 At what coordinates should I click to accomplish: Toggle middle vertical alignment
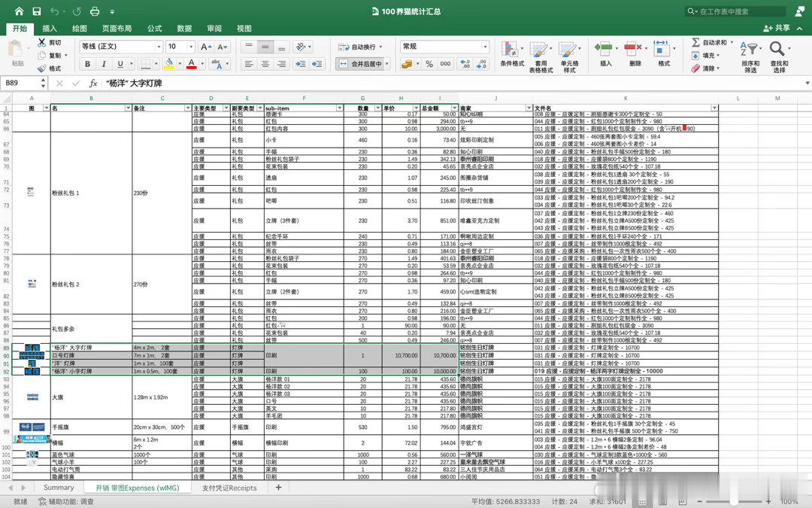click(x=265, y=47)
